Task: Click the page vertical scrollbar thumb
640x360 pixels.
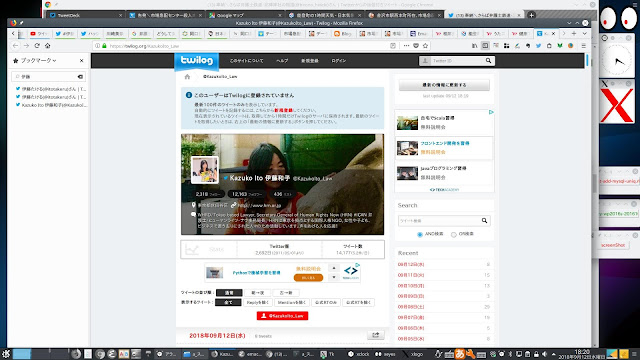Action: 587,60
